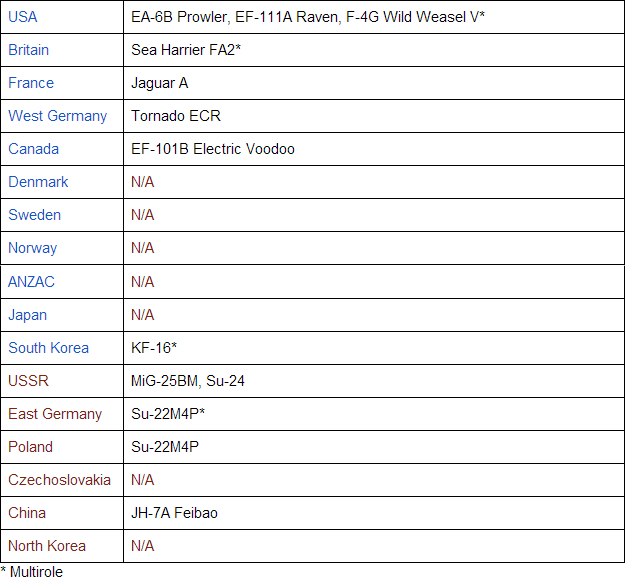Click the N/A cell in Denmark row

pos(374,182)
